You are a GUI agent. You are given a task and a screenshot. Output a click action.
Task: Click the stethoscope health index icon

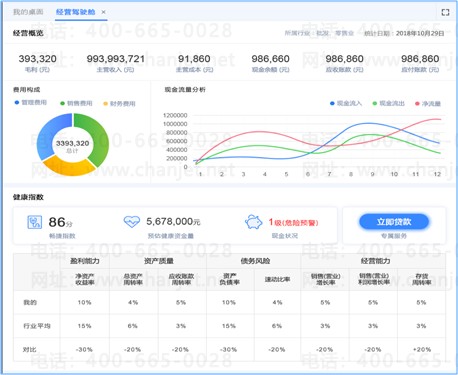(34, 222)
